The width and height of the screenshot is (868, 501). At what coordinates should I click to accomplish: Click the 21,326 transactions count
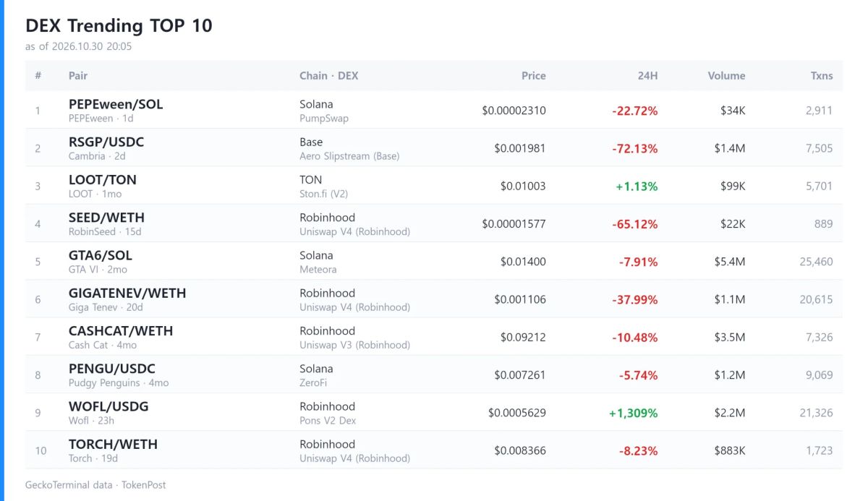pos(816,413)
